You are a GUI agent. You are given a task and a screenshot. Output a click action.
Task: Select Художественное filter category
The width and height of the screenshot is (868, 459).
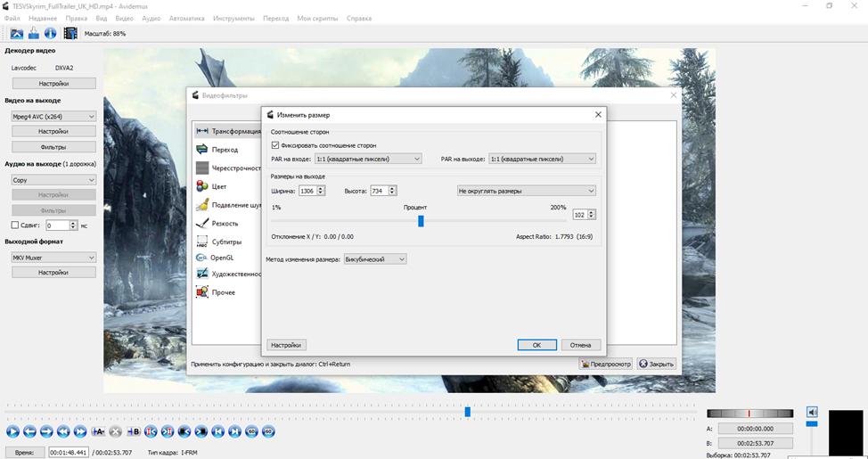(228, 274)
